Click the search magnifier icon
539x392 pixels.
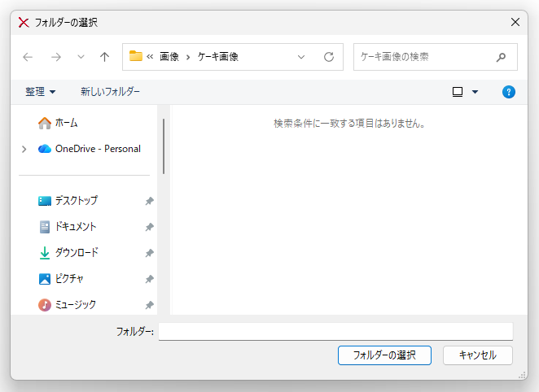click(x=501, y=57)
